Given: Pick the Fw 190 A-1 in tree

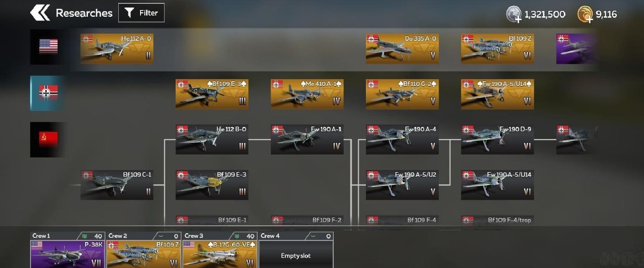Looking at the screenshot, I should (x=307, y=139).
